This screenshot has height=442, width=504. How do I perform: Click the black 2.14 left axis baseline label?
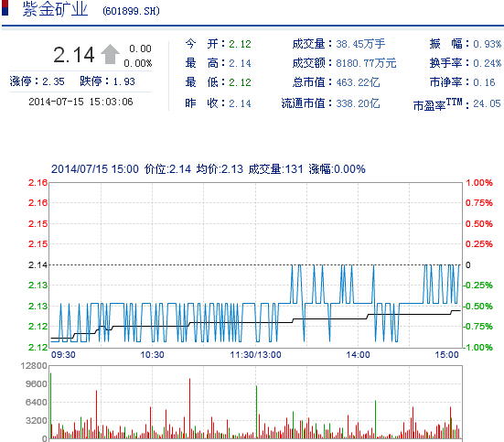click(x=38, y=264)
